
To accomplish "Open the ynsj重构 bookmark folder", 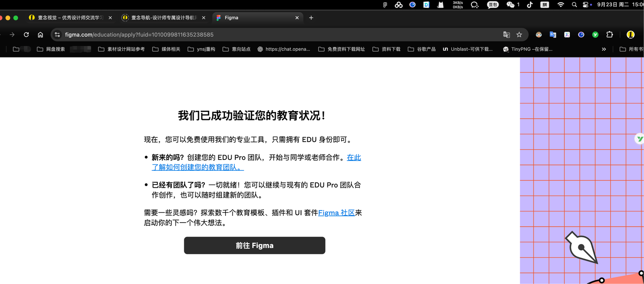I will coord(201,49).
